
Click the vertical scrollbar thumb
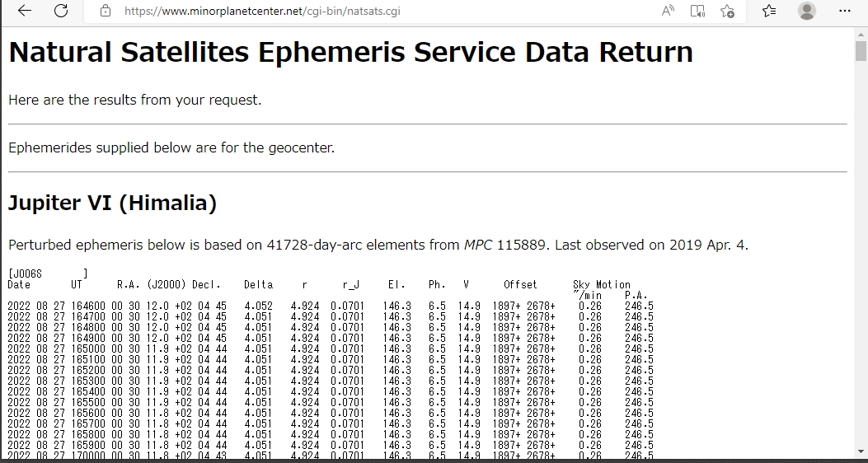[x=861, y=51]
